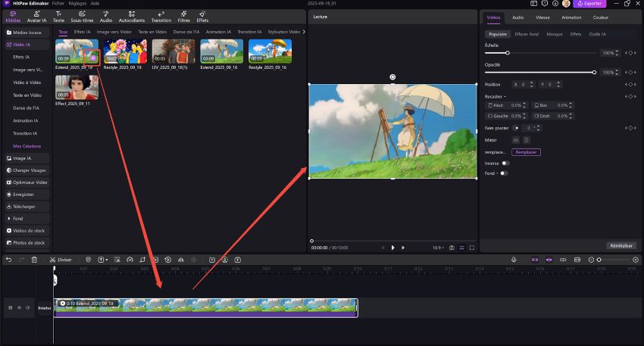Select the Restyle_2025_09_19 thumbnail

(125, 51)
